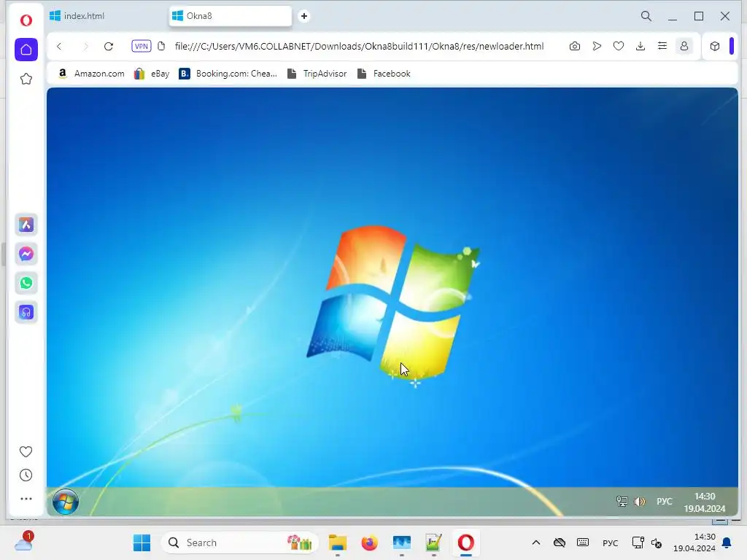
Task: Open notification bell in tray
Action: pos(727,542)
